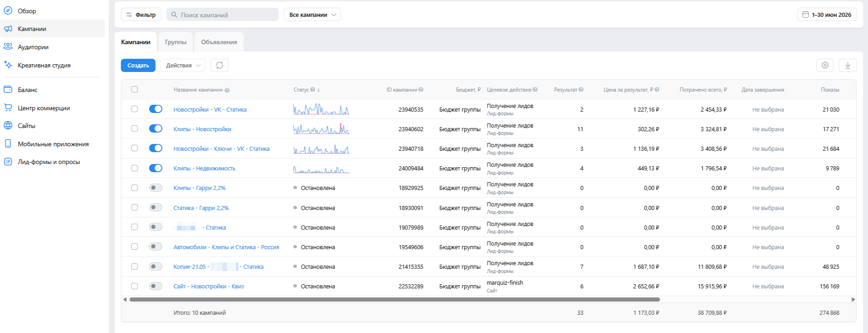Screen dimensions: 868x333
Task: Check the select-all checkbox in table header
Action: (x=134, y=89)
